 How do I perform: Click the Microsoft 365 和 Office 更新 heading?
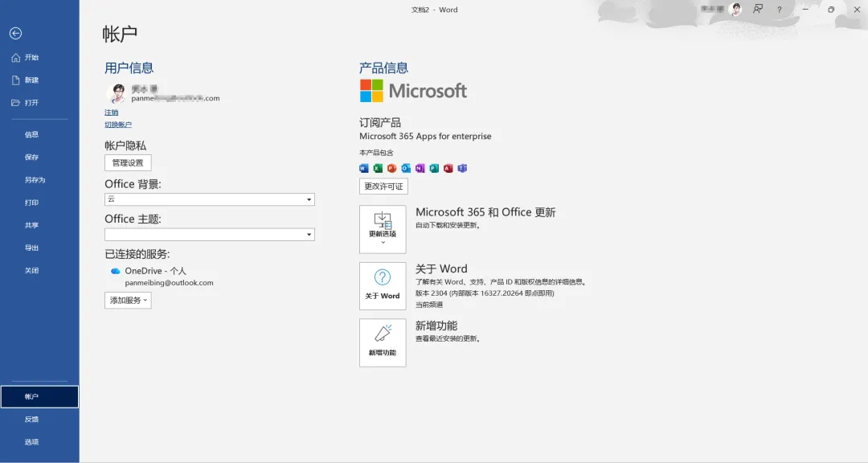[485, 212]
